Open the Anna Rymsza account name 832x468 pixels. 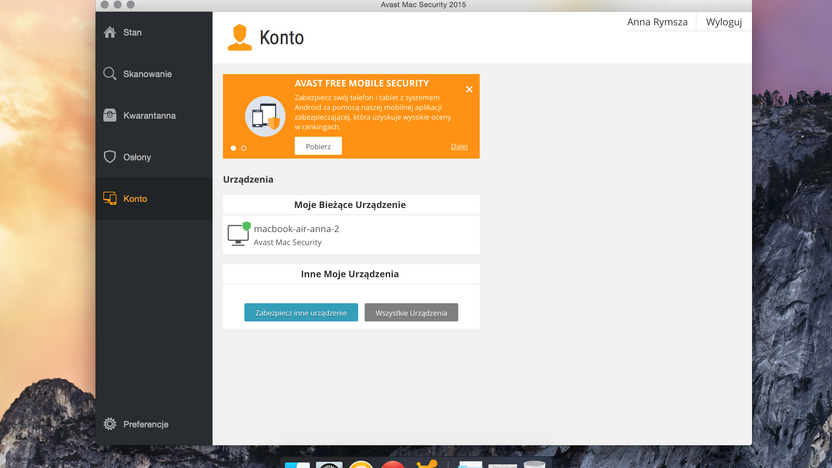point(657,22)
